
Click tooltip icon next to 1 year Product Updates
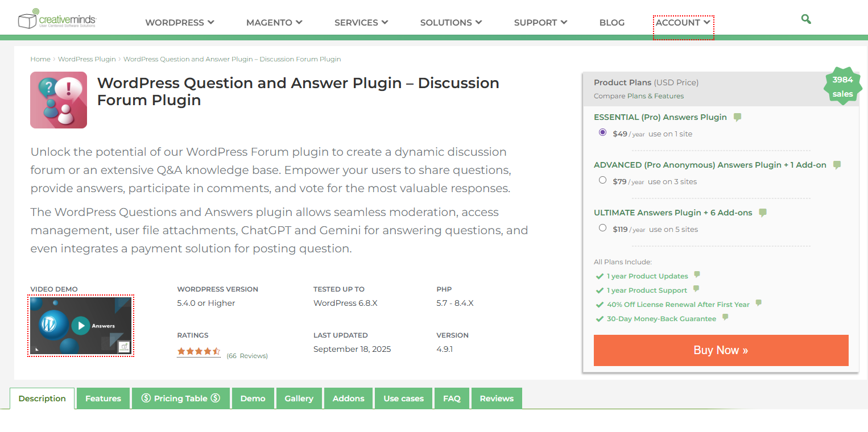tap(696, 275)
